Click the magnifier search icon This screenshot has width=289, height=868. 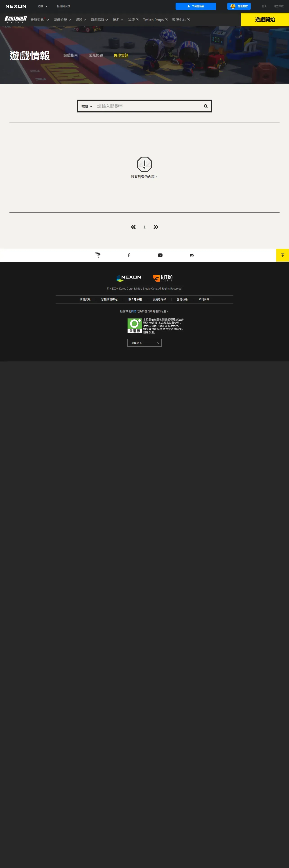click(205, 106)
